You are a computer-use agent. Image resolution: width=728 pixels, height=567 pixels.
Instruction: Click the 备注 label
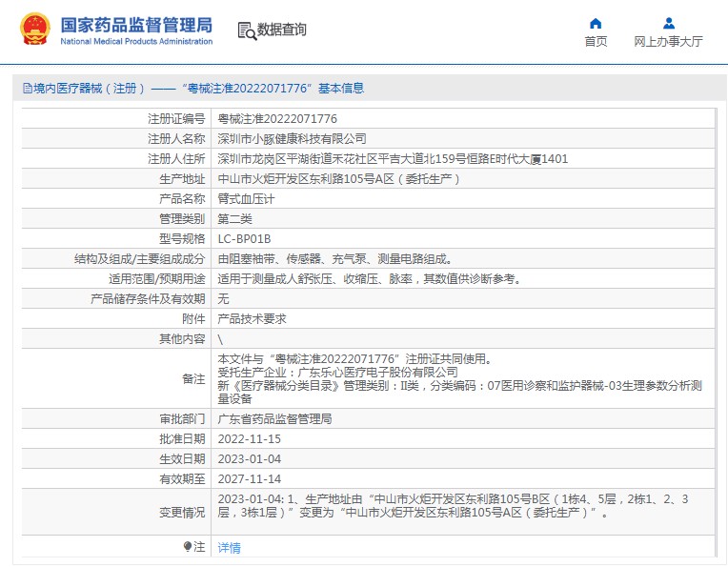point(193,378)
